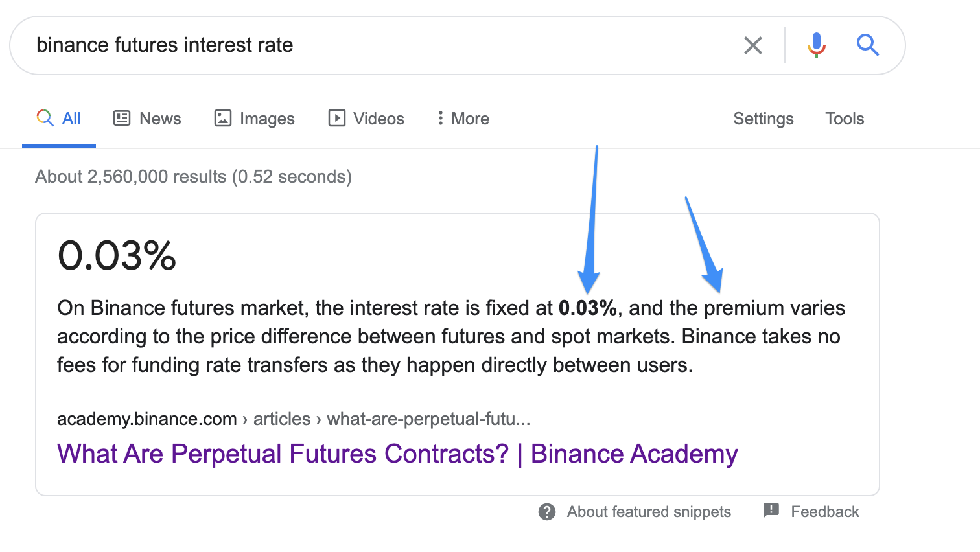Click the newspaper icon beside News
This screenshot has height=552, width=980.
coord(122,118)
